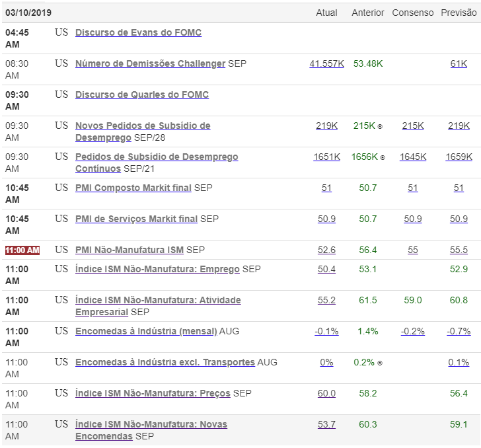Click Atual value -0.1% for Encomedas mensal
Viewport: 481px width, 448px height.
(x=326, y=331)
